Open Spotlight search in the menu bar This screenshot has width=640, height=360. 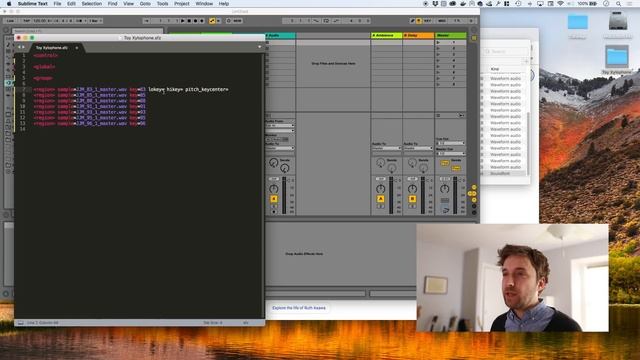(618, 4)
